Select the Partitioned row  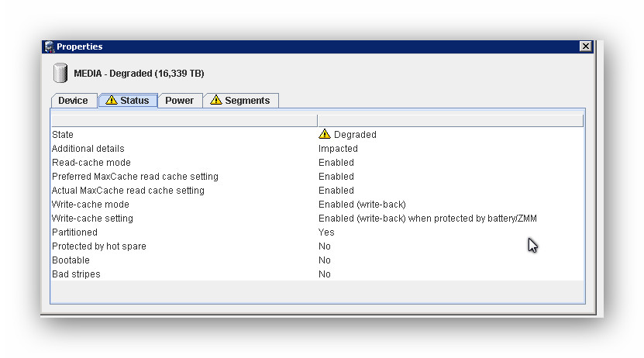tap(74, 232)
